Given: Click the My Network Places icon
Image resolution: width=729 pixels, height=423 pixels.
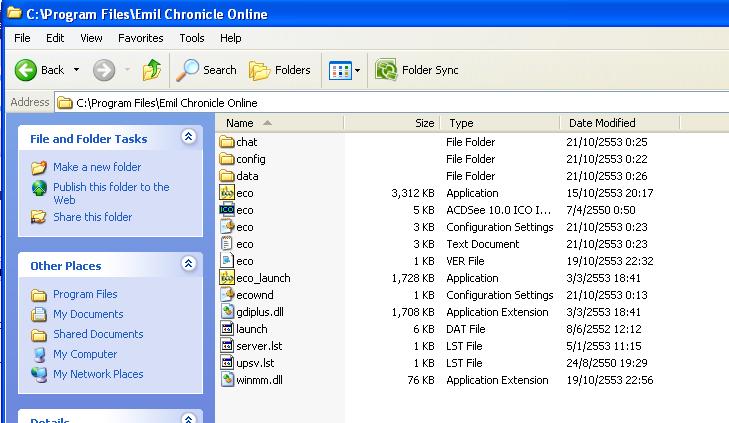Looking at the screenshot, I should coord(39,374).
